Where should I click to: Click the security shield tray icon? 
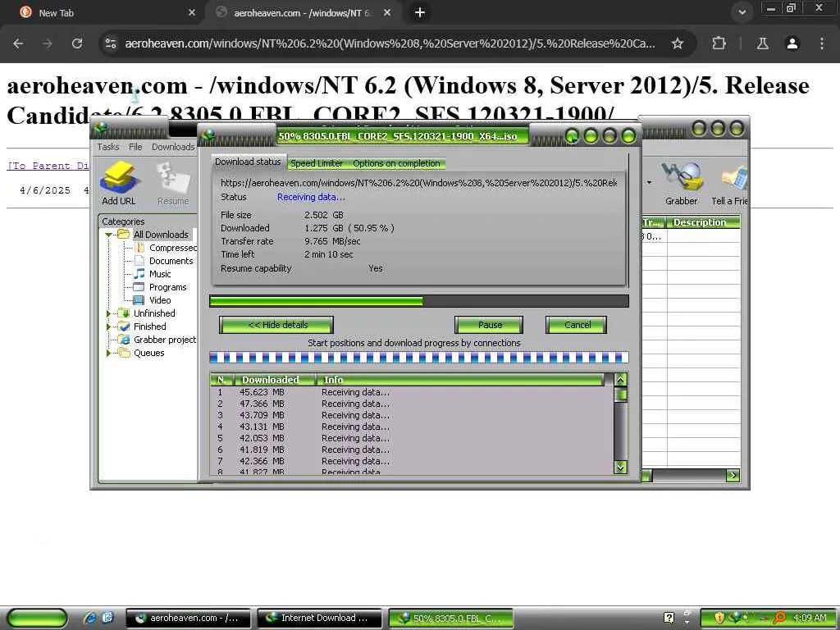[x=719, y=618]
